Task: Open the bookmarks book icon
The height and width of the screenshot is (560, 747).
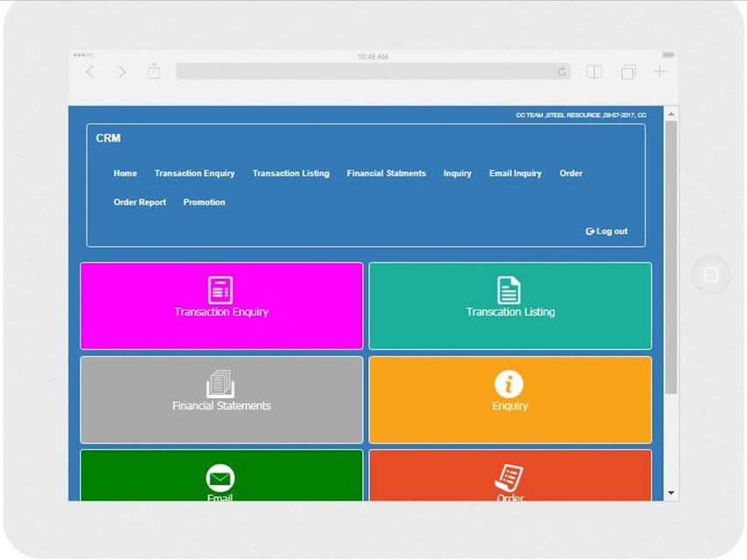Action: pyautogui.click(x=594, y=72)
